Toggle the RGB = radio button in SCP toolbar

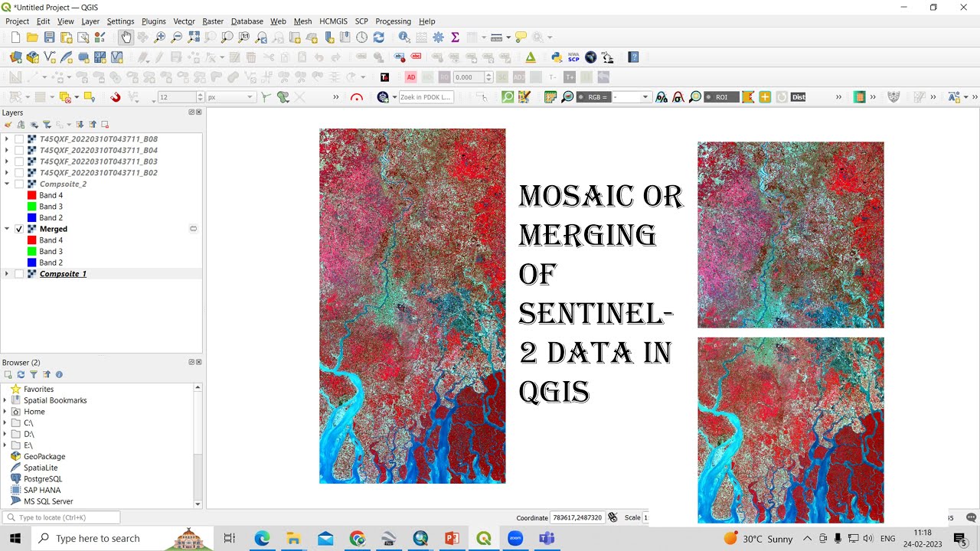pos(593,97)
